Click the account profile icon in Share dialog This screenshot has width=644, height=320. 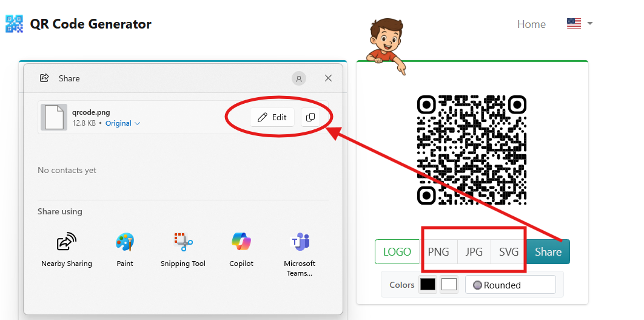click(299, 78)
